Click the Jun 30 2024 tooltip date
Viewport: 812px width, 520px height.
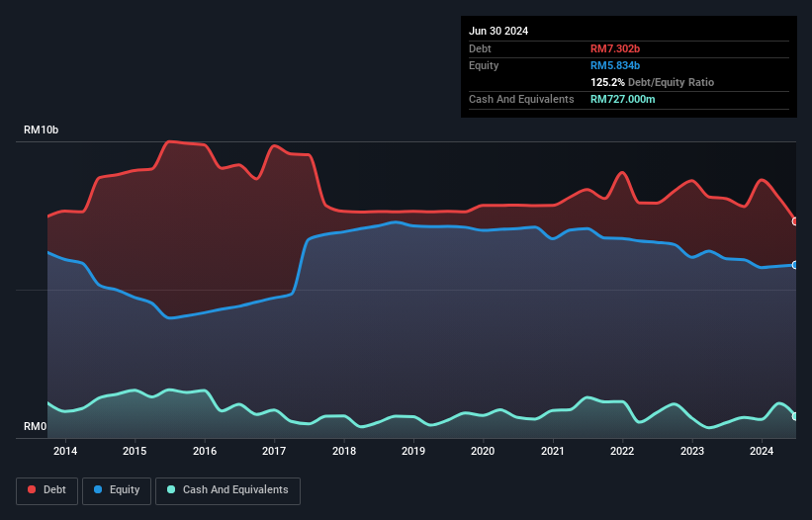pyautogui.click(x=498, y=31)
